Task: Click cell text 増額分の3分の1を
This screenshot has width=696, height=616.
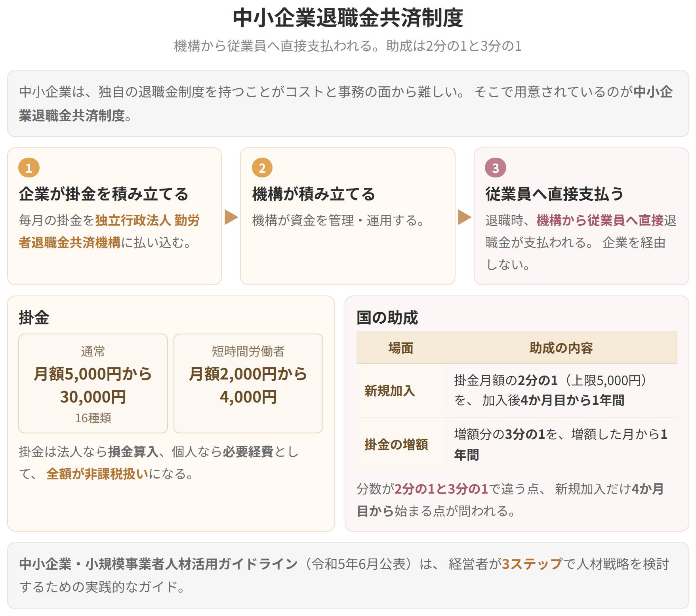Action: point(506,434)
